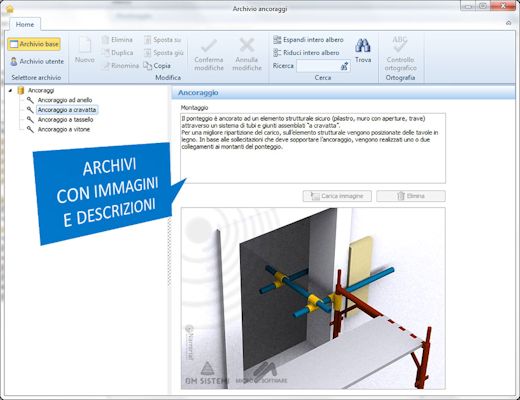This screenshot has height=400, width=520.
Task: Click the Nuovo document icon
Action: tap(85, 45)
